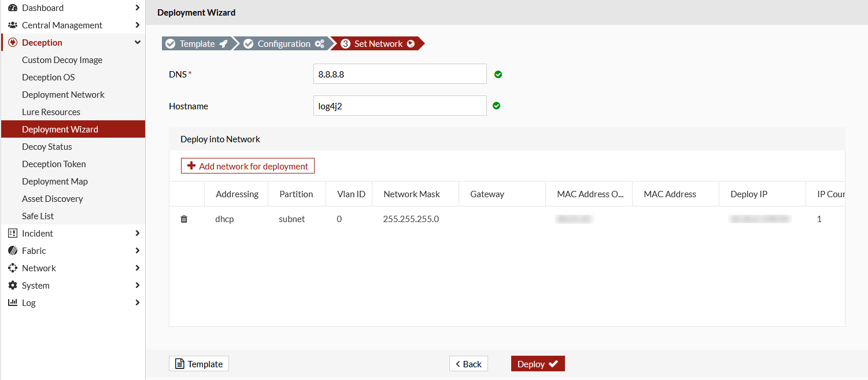The width and height of the screenshot is (868, 380).
Task: Go Back to previous wizard step
Action: 468,364
